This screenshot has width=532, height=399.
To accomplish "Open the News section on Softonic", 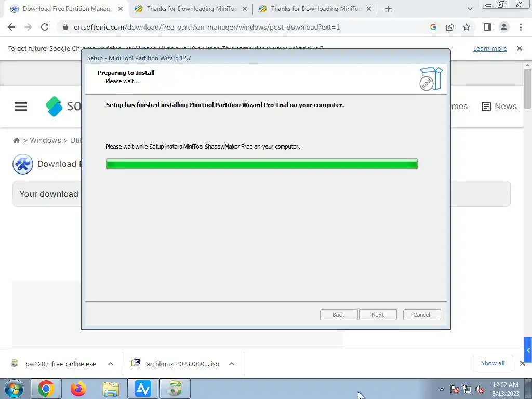I will (x=499, y=106).
